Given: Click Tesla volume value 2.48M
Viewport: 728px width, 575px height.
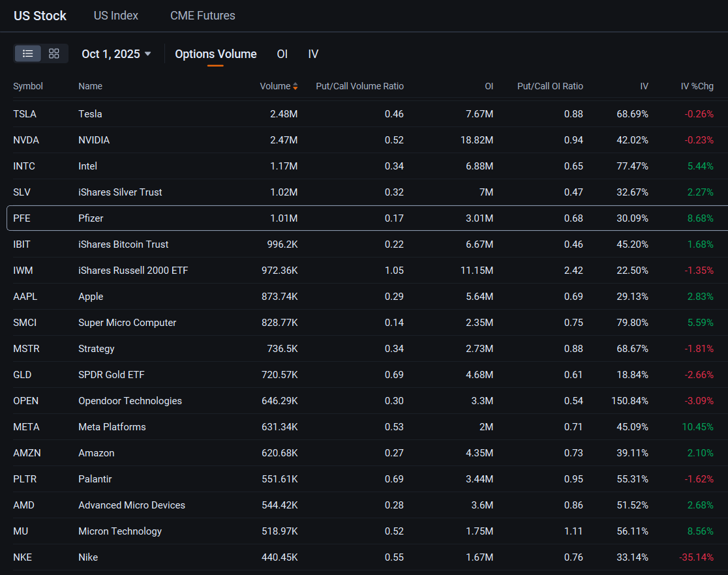Looking at the screenshot, I should 284,113.
